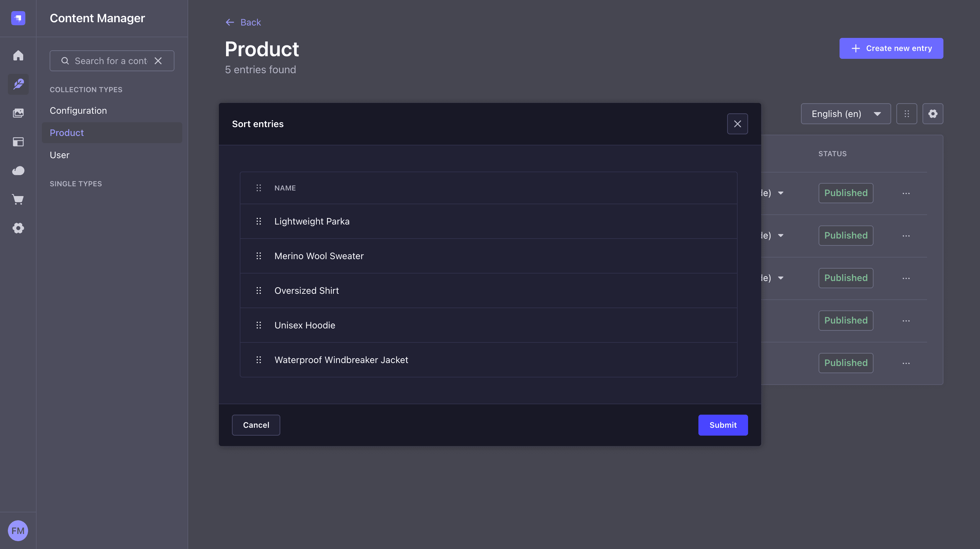
Task: Cancel the Sort entries dialog
Action: point(256,425)
